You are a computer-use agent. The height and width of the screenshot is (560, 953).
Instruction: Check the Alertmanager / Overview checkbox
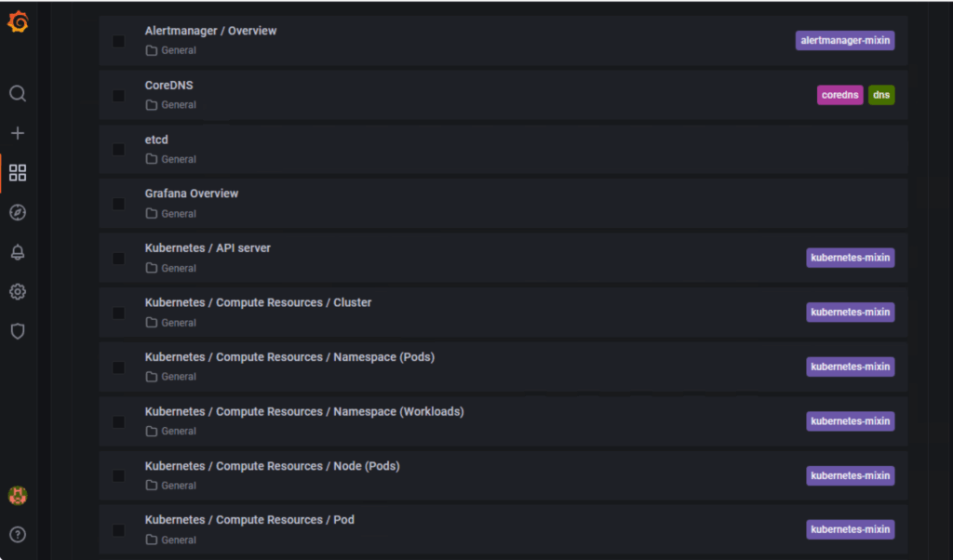click(x=118, y=41)
